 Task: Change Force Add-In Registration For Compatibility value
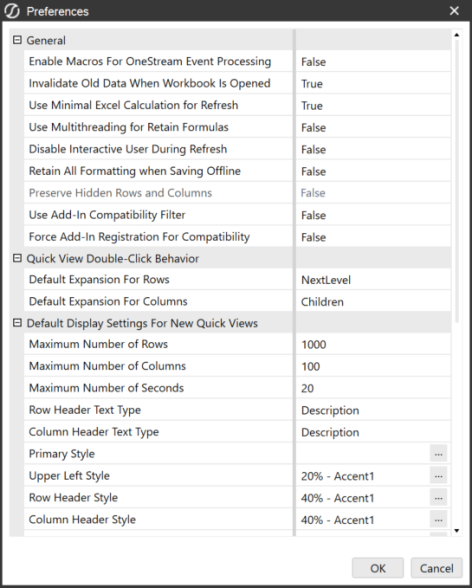click(x=373, y=237)
